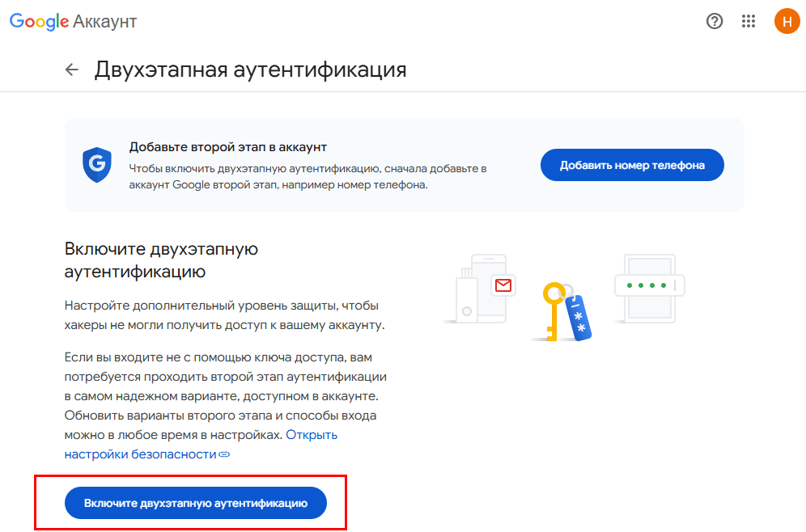The image size is (806, 532).
Task: Click the chain icon after the security settings link
Action: (x=225, y=454)
